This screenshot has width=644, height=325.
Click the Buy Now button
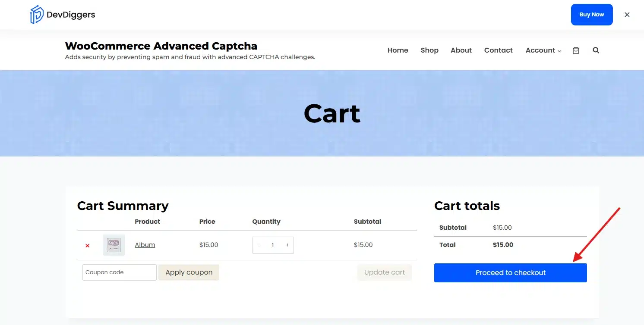[x=592, y=15]
